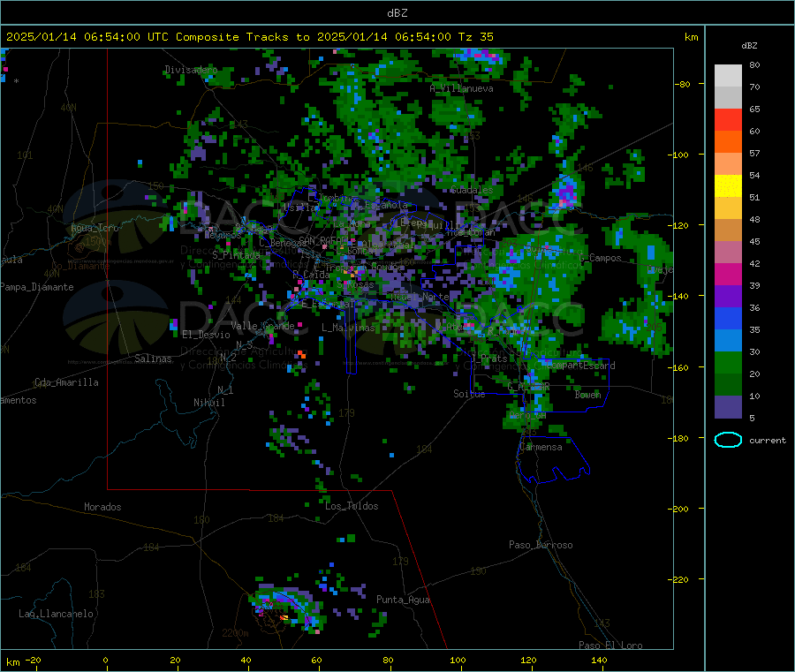Click the 'S_Pintada' place label

236,255
